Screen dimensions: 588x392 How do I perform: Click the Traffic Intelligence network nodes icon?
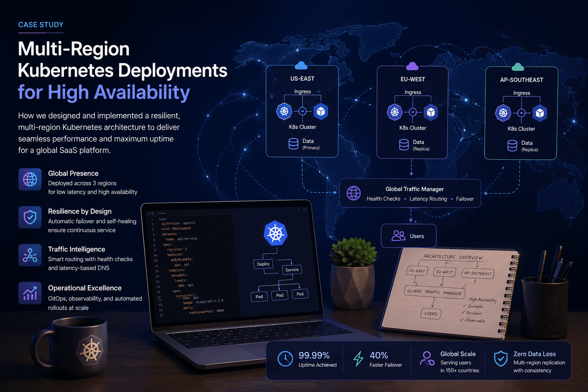pos(30,255)
